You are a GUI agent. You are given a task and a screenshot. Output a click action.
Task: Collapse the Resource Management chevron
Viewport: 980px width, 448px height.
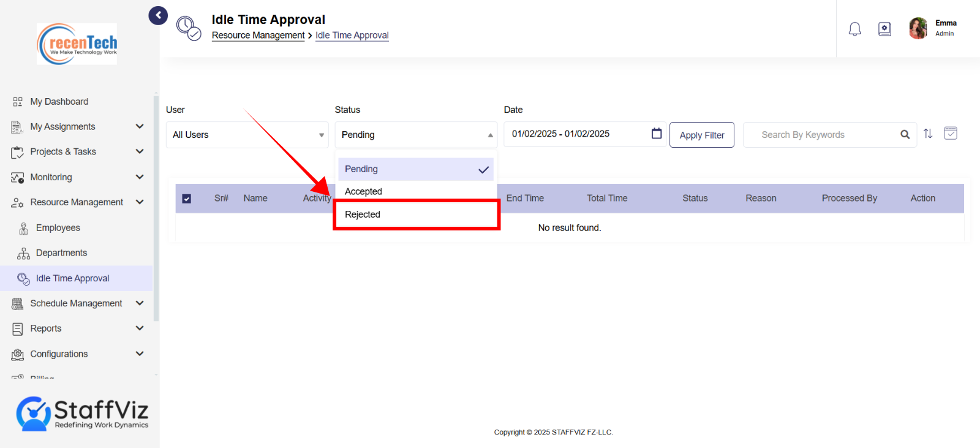140,202
